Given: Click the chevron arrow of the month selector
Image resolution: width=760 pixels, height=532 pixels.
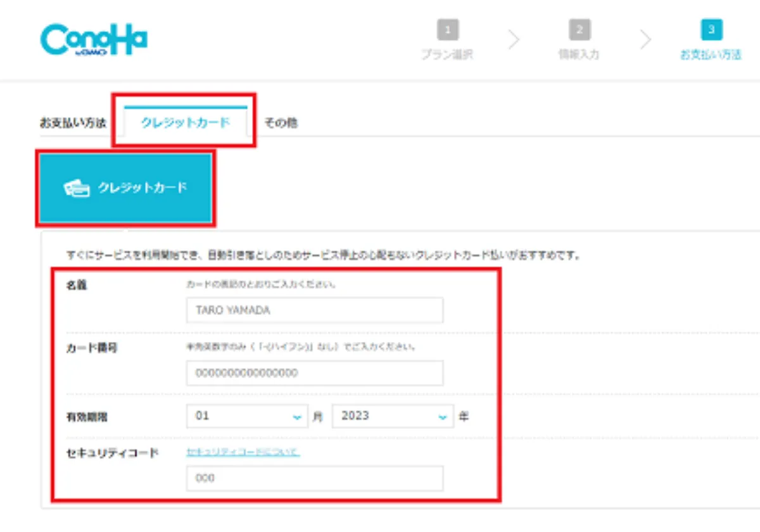Looking at the screenshot, I should pos(296,417).
